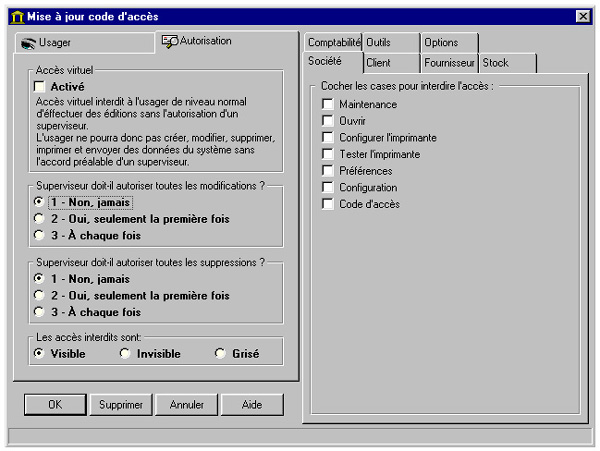Toggle the Code d'accès checkbox
Screen dimensions: 600x451
(328, 204)
